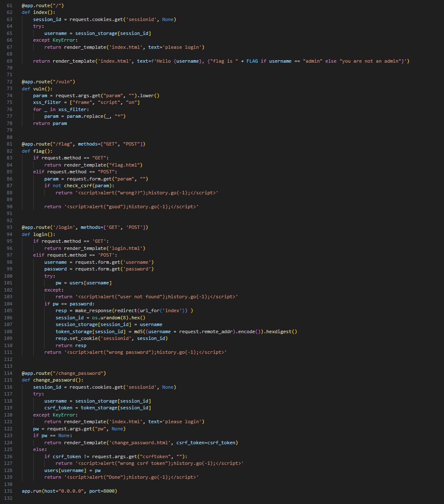Click line number 69 in the gutter
The image size is (444, 504).
(x=9, y=61)
